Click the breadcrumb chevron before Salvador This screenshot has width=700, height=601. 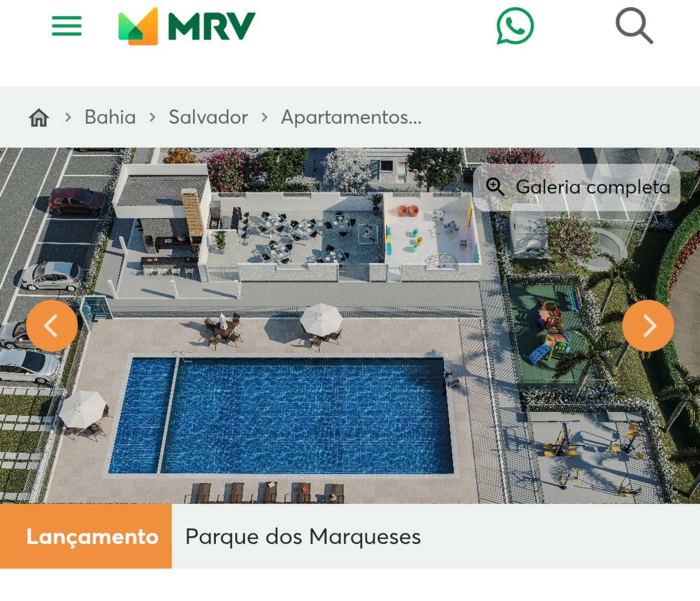152,117
